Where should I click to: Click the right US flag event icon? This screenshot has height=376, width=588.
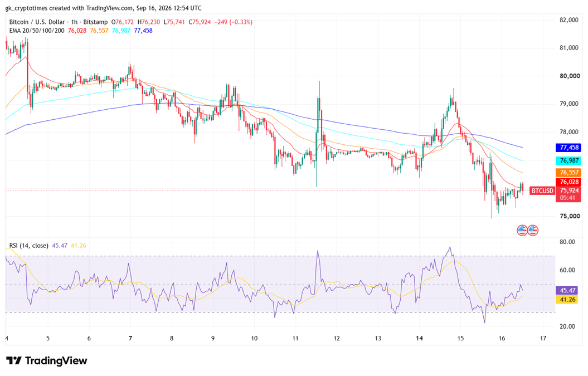[533, 230]
